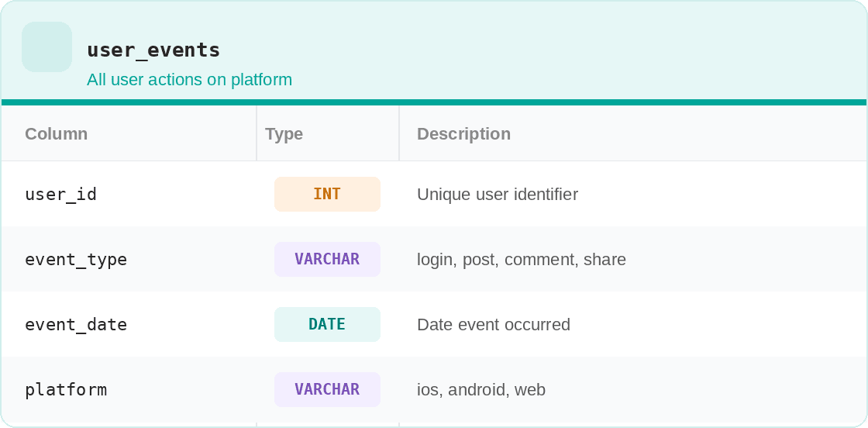This screenshot has height=428, width=868.
Task: Click the DATE type badge
Action: point(327,324)
